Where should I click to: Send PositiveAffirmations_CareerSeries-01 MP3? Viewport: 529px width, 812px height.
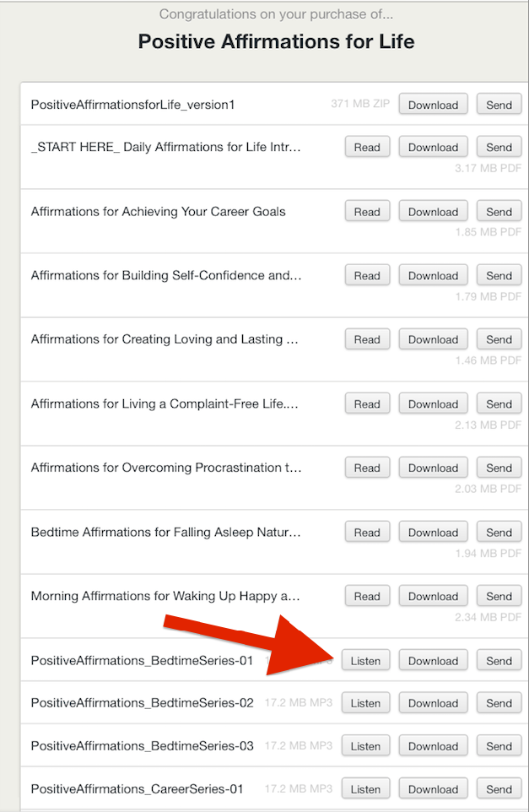click(x=499, y=789)
